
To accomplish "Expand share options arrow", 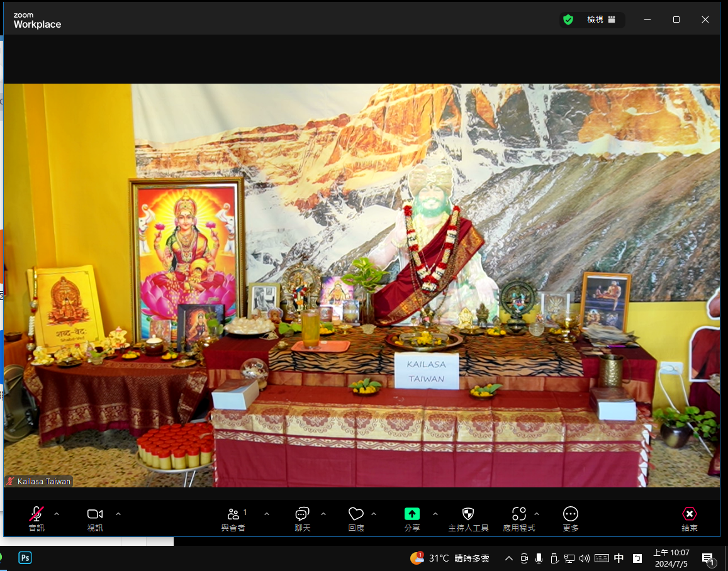I will pyautogui.click(x=435, y=514).
